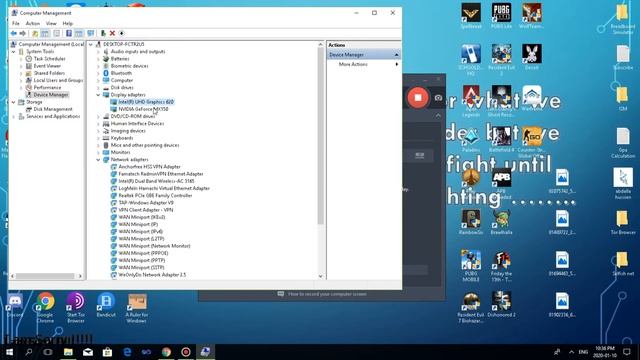Click the red X uninstall device icon
This screenshot has height=360, width=640.
pos(112,33)
